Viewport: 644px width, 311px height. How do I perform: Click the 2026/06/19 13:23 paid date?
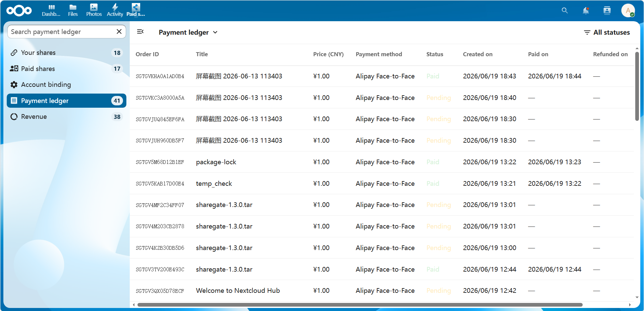(555, 162)
